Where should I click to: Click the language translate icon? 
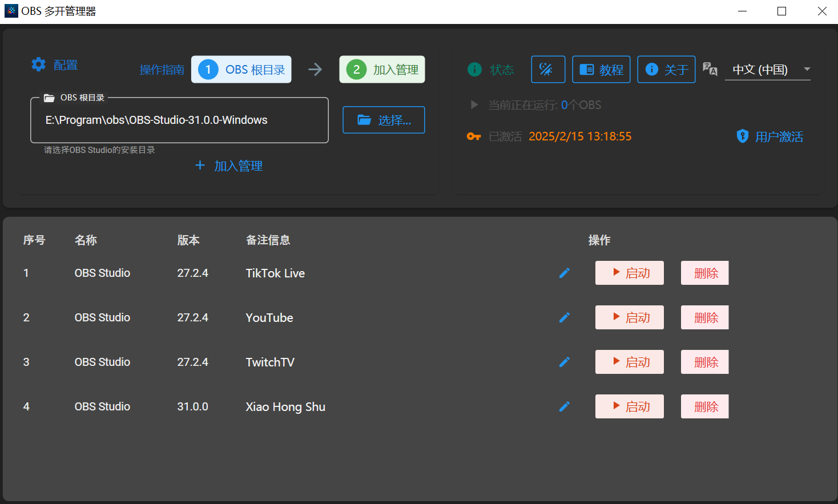point(710,69)
